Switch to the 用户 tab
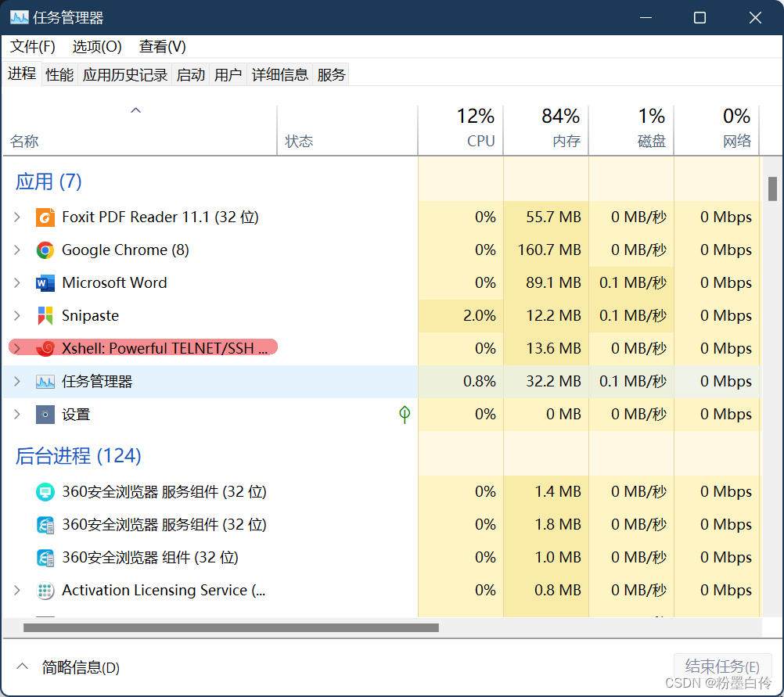This screenshot has width=784, height=697. click(x=228, y=75)
